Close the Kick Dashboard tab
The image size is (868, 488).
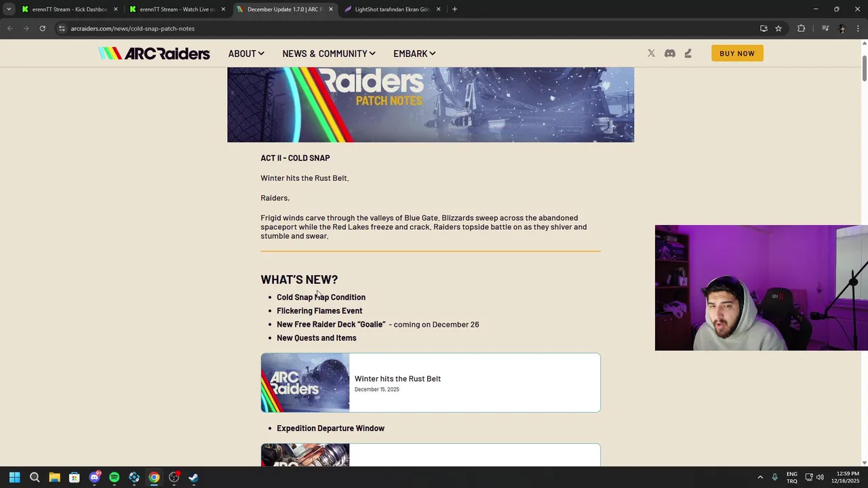coord(115,9)
